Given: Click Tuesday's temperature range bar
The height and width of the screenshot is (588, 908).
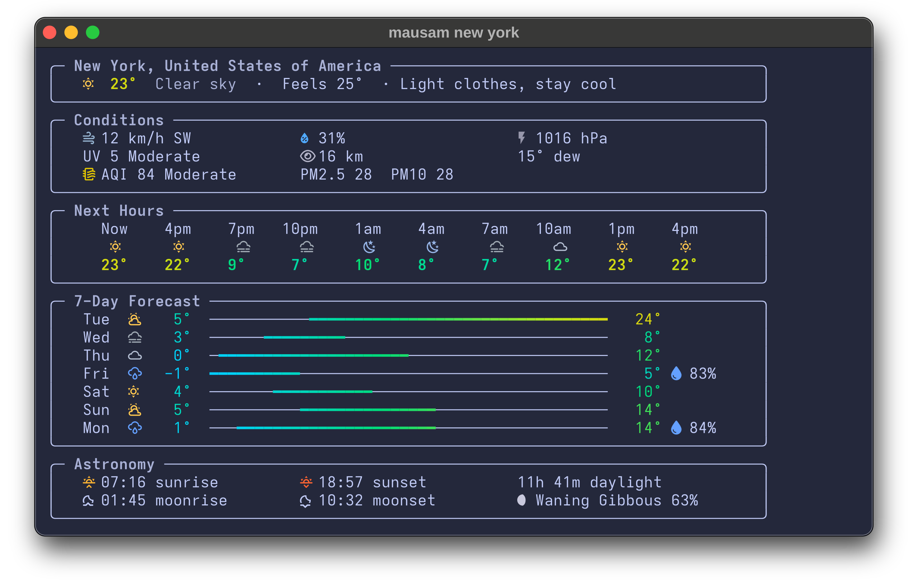Looking at the screenshot, I should (458, 319).
